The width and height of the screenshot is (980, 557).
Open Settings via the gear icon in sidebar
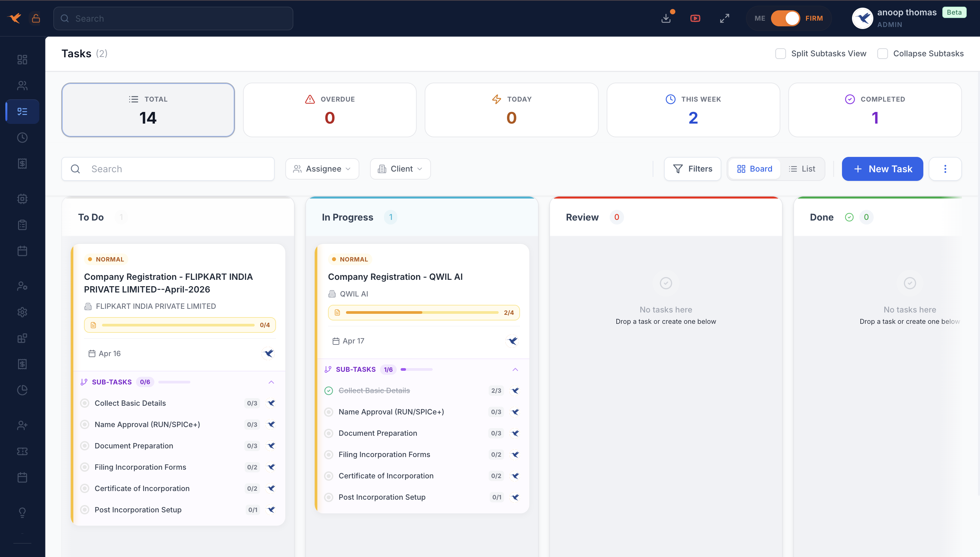pos(22,312)
